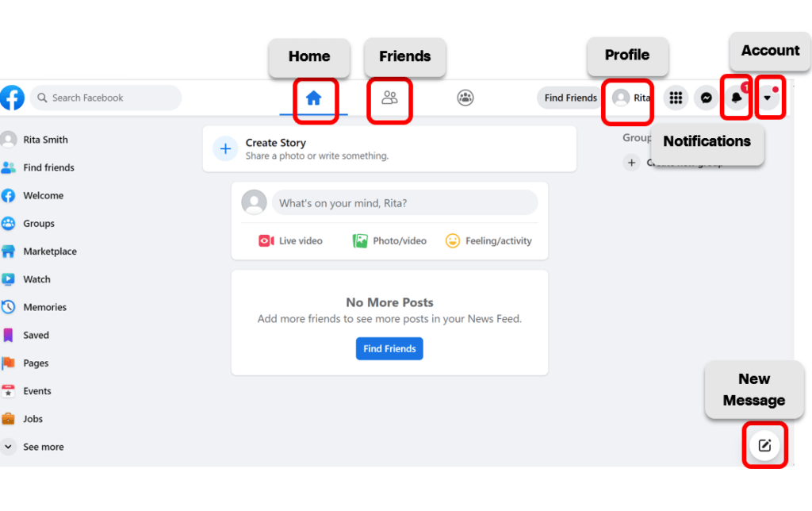This screenshot has width=812, height=511.
Task: Open Events in the left sidebar
Action: 28,391
